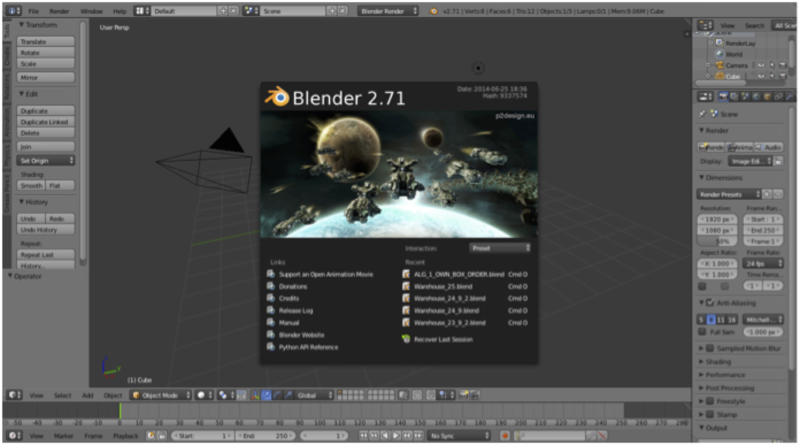This screenshot has height=445, width=800.
Task: Click the Blender logo on splash screen
Action: tap(275, 96)
